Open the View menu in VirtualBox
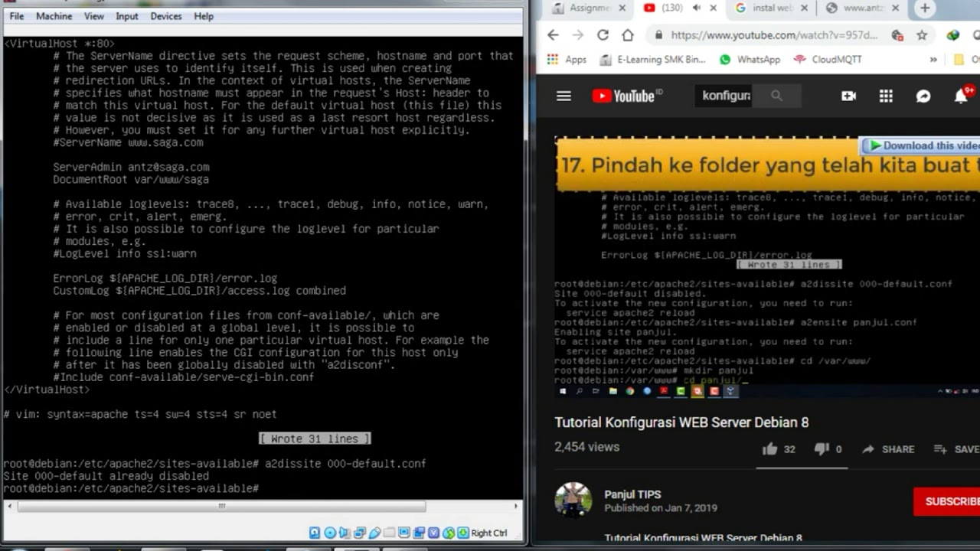The width and height of the screenshot is (980, 551). tap(93, 16)
